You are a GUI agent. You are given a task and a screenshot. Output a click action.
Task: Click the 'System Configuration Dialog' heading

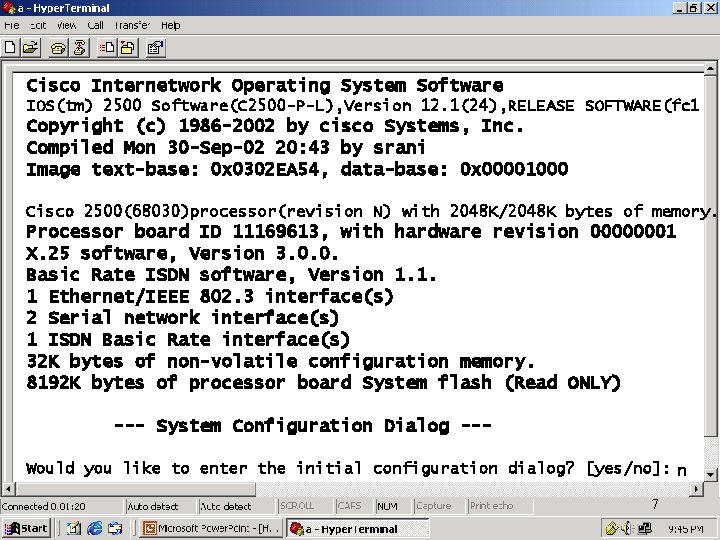pyautogui.click(x=302, y=426)
